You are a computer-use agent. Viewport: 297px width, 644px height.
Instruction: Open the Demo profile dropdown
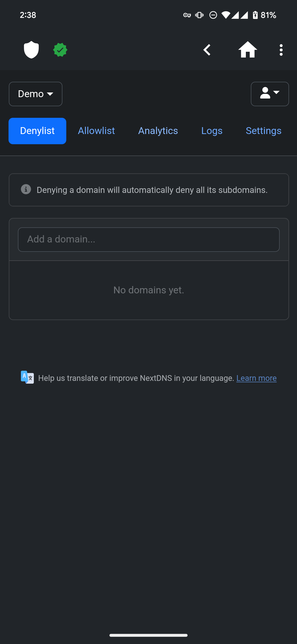tap(35, 94)
